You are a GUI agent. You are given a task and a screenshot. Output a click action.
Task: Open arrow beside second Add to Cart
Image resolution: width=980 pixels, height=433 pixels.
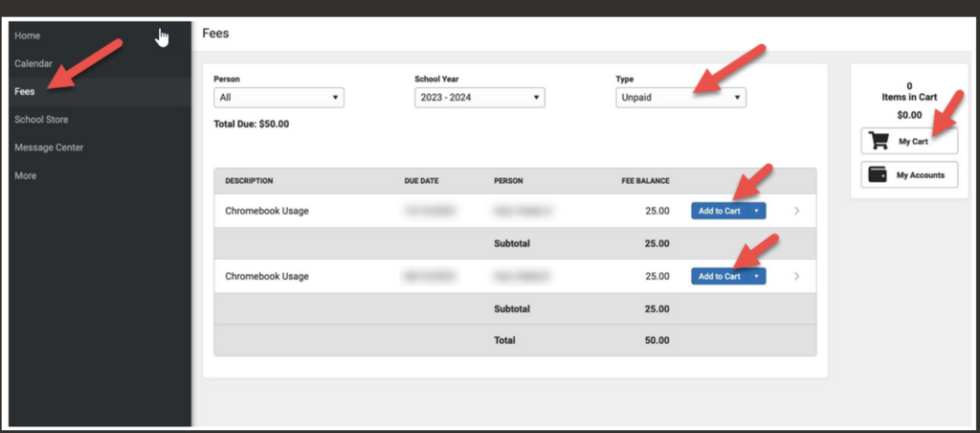[x=756, y=276]
